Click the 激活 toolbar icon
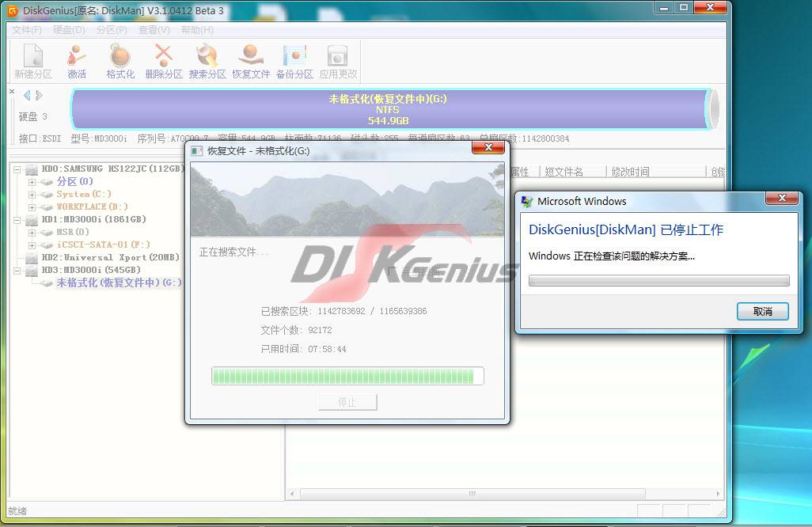Viewport: 812px width, 527px height. 77,61
